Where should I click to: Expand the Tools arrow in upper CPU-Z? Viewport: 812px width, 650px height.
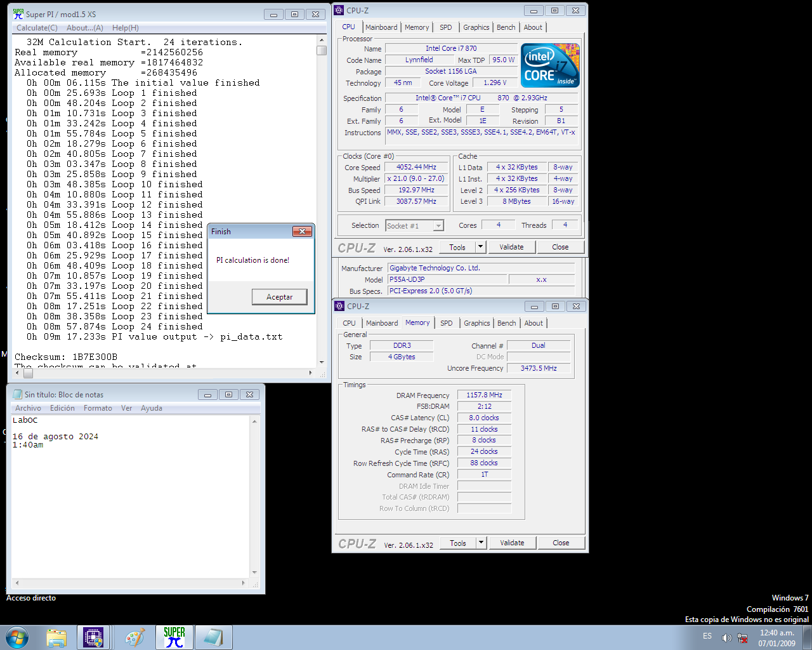pos(480,247)
